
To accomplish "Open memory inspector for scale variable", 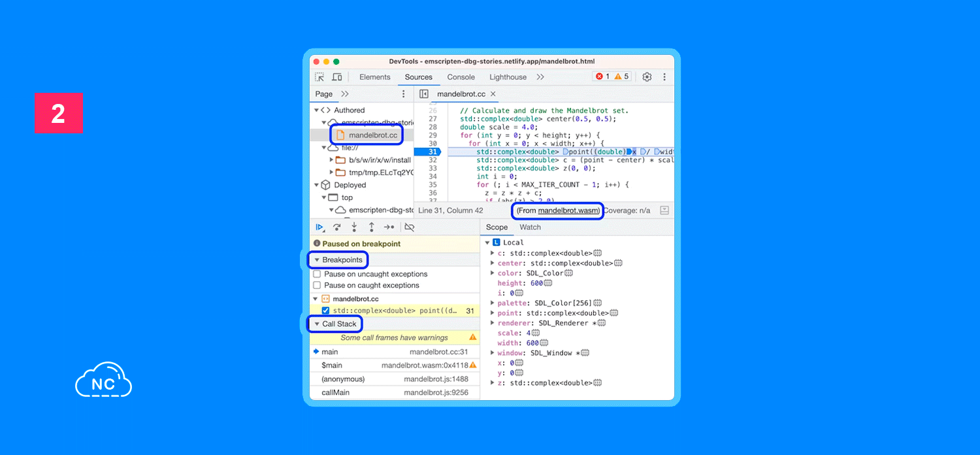I will (x=536, y=333).
